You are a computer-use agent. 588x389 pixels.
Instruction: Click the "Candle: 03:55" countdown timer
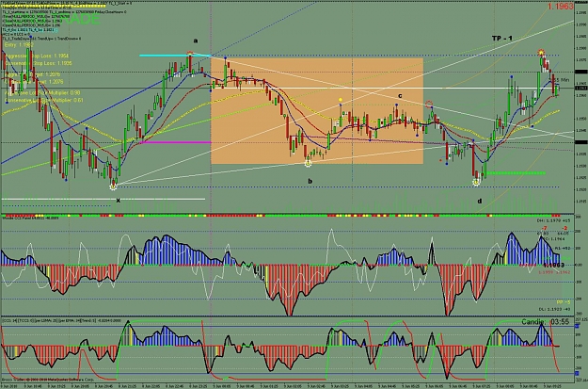(x=546, y=322)
